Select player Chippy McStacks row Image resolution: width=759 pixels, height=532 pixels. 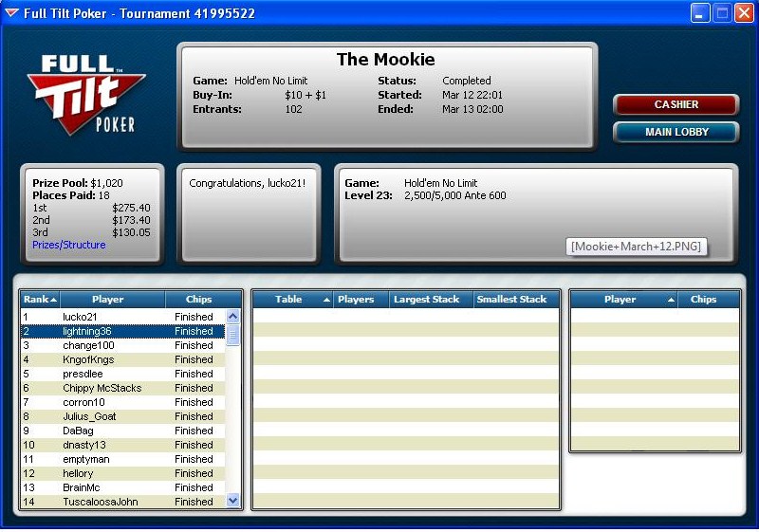[123, 388]
